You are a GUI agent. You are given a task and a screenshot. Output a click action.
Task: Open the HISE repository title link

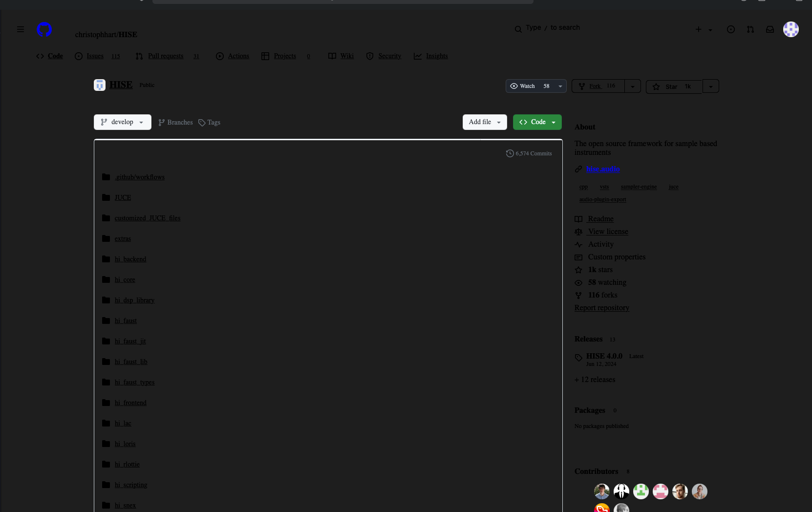(x=121, y=85)
